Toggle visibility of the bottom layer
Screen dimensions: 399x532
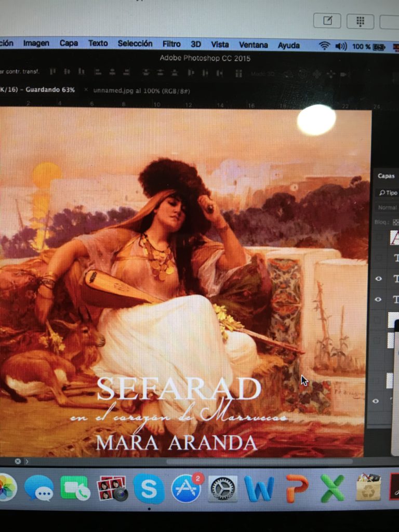pyautogui.click(x=376, y=401)
